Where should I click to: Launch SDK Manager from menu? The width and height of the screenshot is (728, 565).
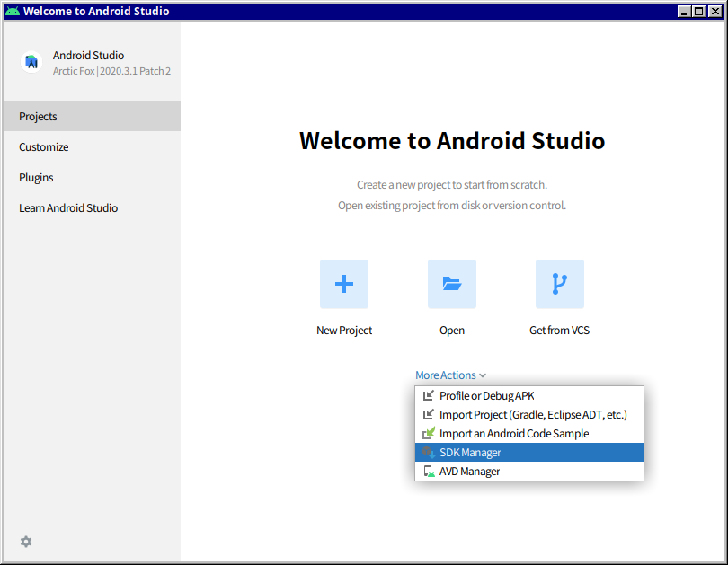pyautogui.click(x=529, y=453)
